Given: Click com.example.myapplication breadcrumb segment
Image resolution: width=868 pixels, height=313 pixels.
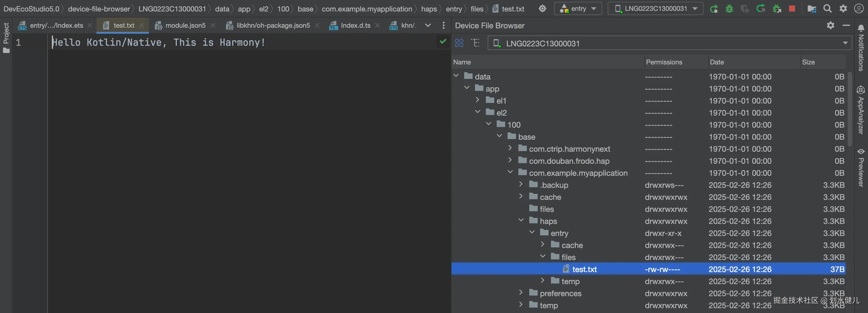Looking at the screenshot, I should (367, 9).
